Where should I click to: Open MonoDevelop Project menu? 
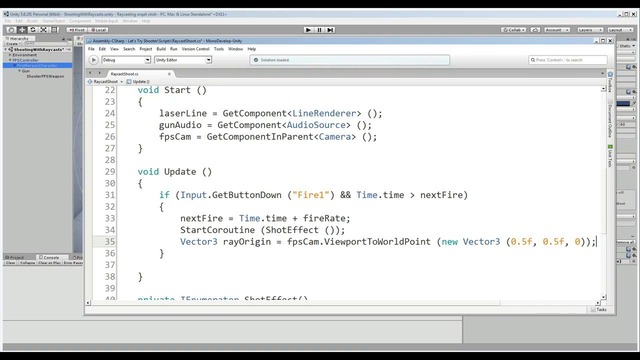coord(146,49)
